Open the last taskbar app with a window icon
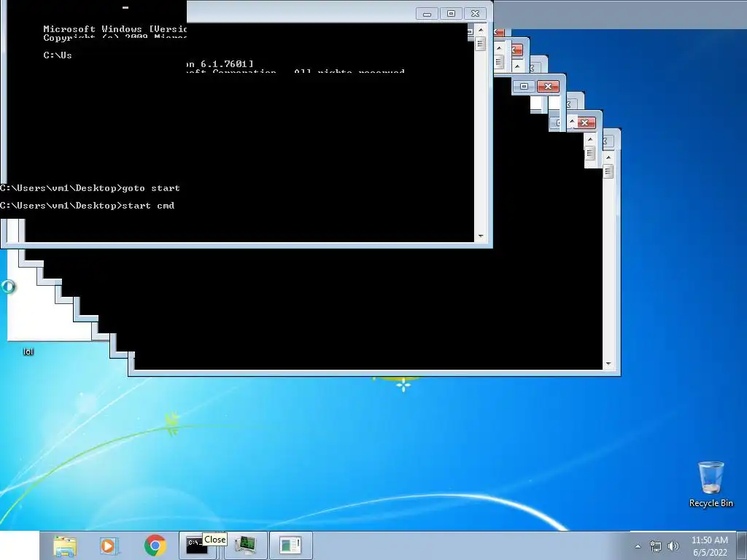This screenshot has height=560, width=747. [x=290, y=545]
